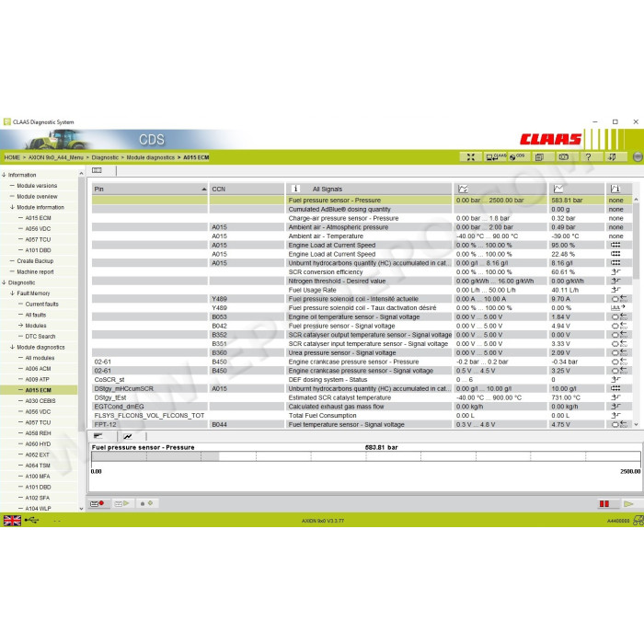Collapse the Module information tree node
644x644 pixels.
[x=12, y=207]
